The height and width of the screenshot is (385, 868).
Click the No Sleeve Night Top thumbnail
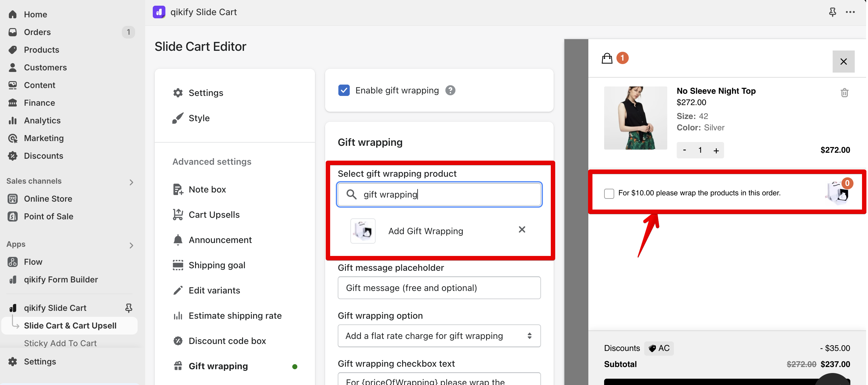[635, 118]
